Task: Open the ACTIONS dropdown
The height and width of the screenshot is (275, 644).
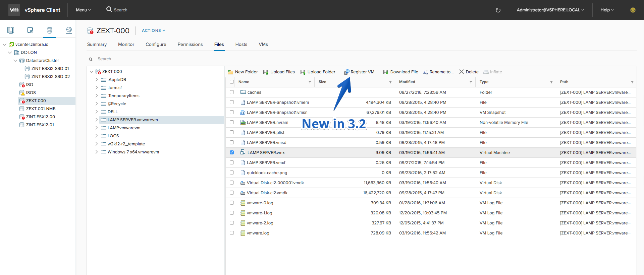Action: tap(153, 30)
